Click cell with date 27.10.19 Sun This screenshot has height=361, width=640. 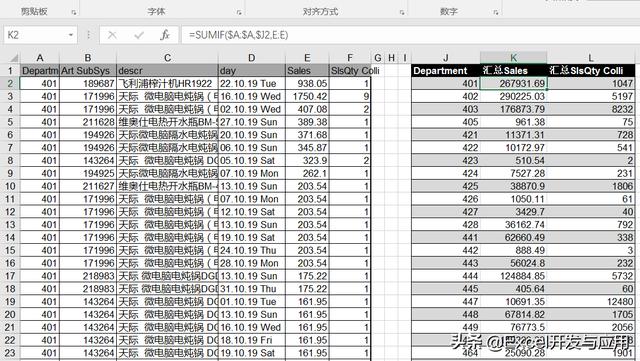pos(251,122)
